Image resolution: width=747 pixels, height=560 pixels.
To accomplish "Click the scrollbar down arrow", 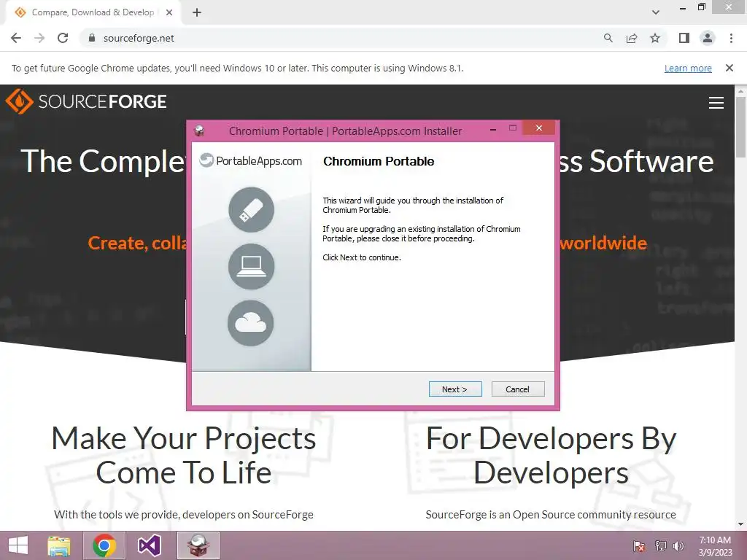I will [741, 525].
